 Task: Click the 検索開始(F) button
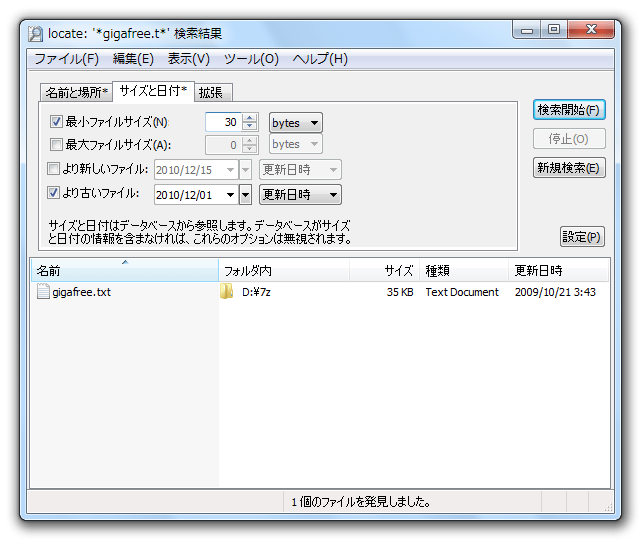[569, 110]
